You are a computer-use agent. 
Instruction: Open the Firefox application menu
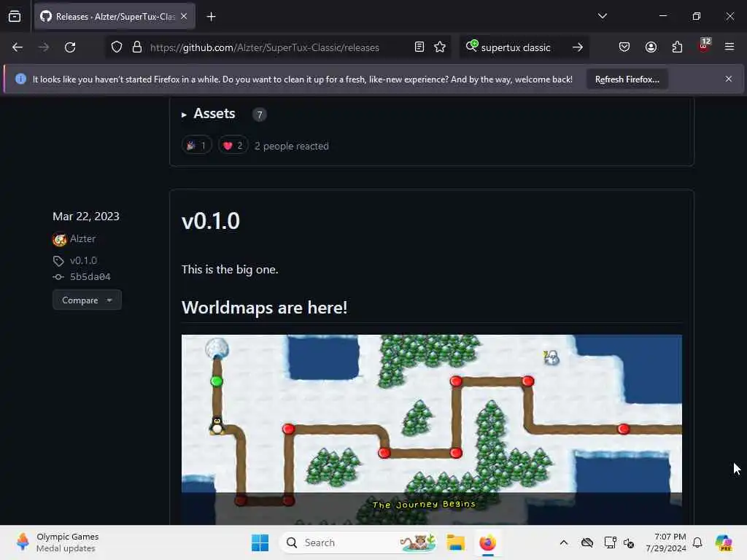pyautogui.click(x=729, y=47)
